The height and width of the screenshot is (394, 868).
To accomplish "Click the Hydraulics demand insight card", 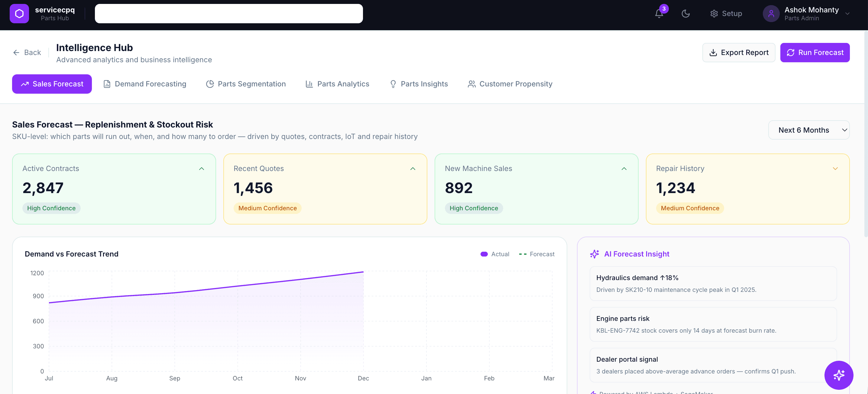I will tap(713, 283).
